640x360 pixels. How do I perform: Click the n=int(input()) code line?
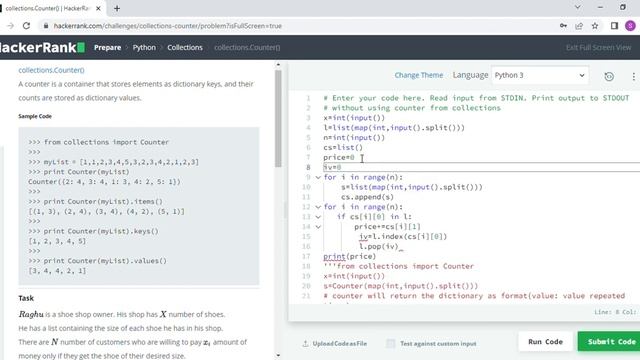(x=354, y=138)
